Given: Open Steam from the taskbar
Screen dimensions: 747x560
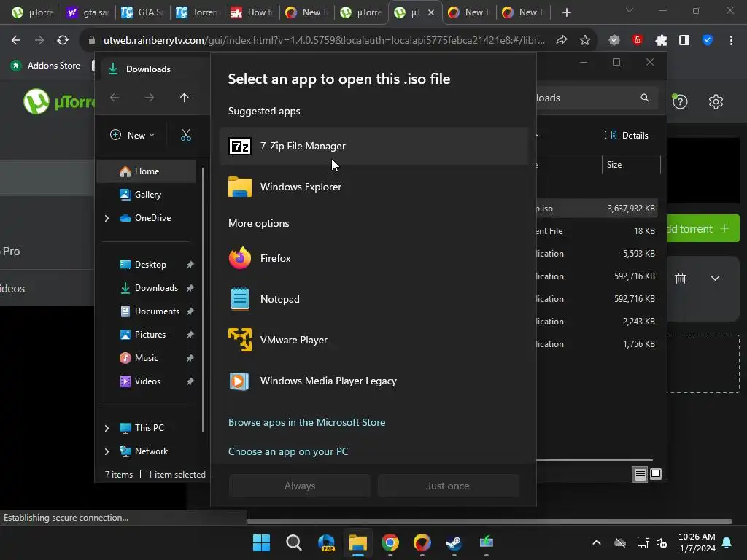Looking at the screenshot, I should click(454, 542).
